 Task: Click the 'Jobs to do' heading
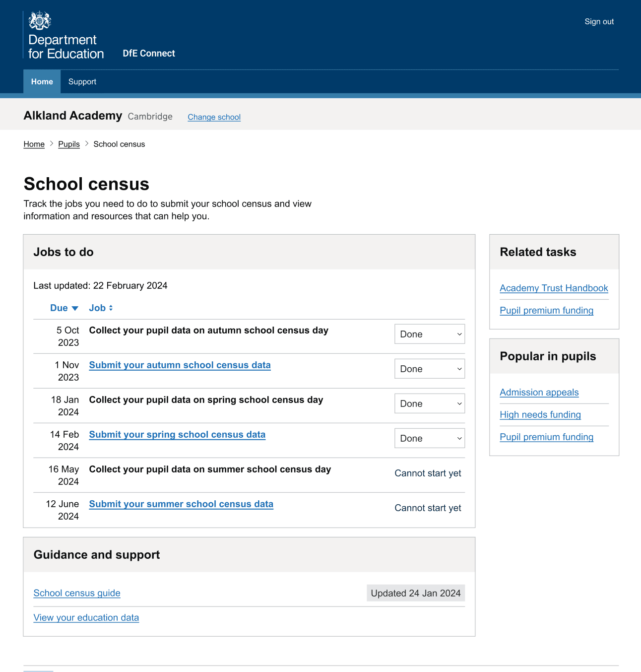pos(64,252)
